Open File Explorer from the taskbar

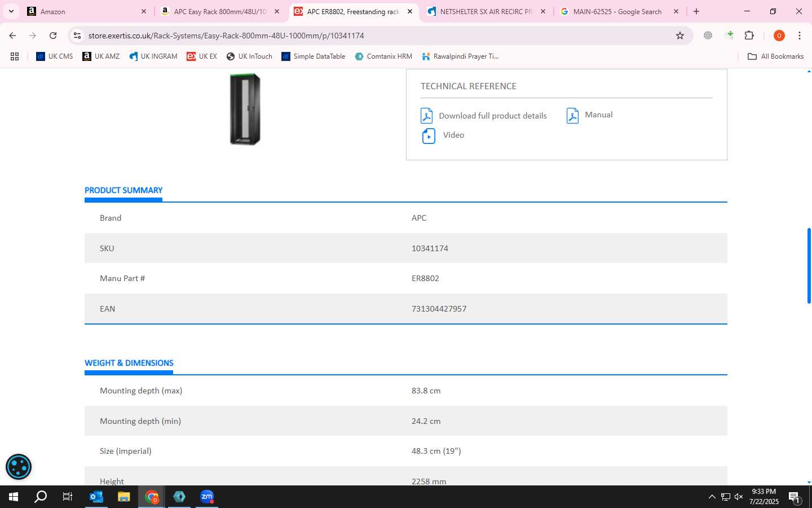(124, 497)
